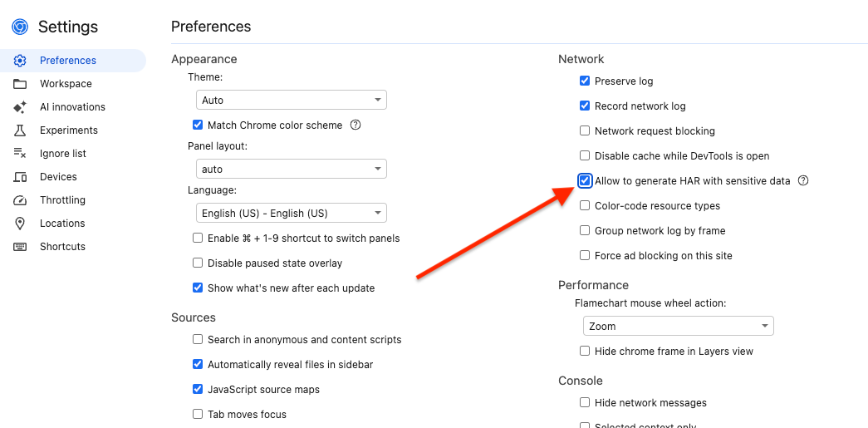Switch to the Workspace settings tab
This screenshot has height=428, width=868.
pyautogui.click(x=66, y=84)
